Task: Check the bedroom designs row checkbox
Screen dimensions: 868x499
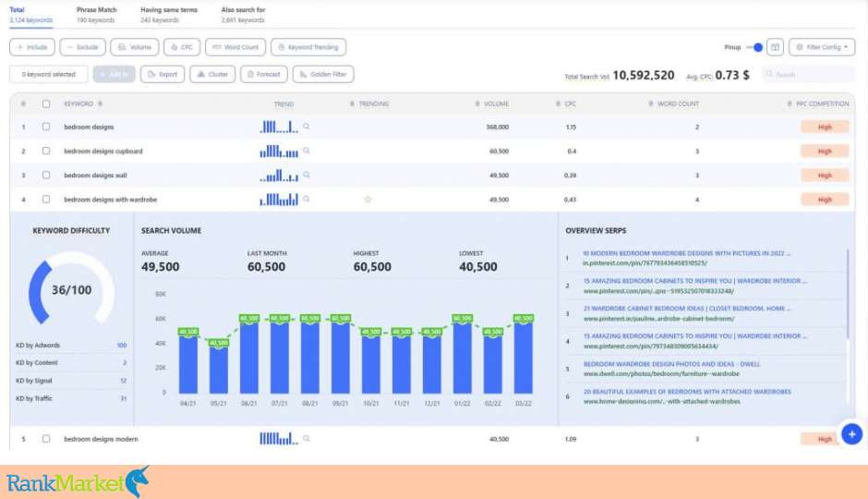Action: (46, 127)
